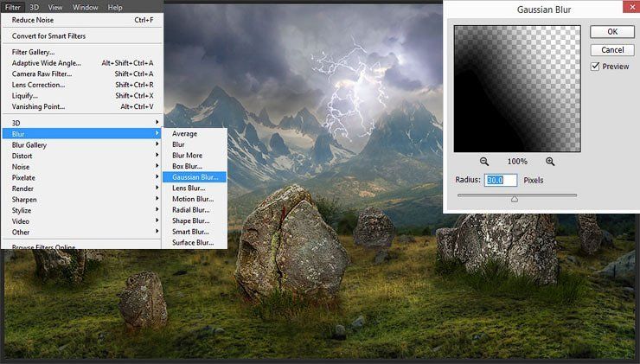
Task: Click the blur preview thumbnail
Action: (517, 88)
